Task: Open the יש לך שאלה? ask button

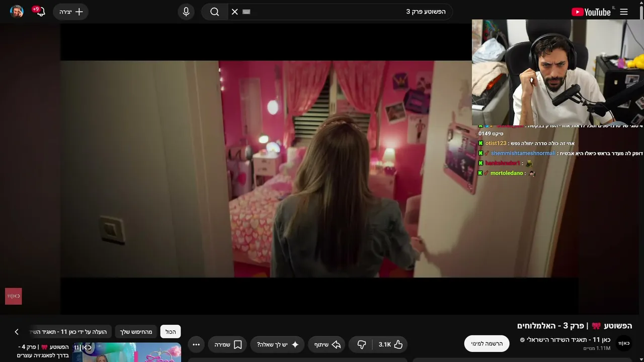Action: (x=277, y=344)
